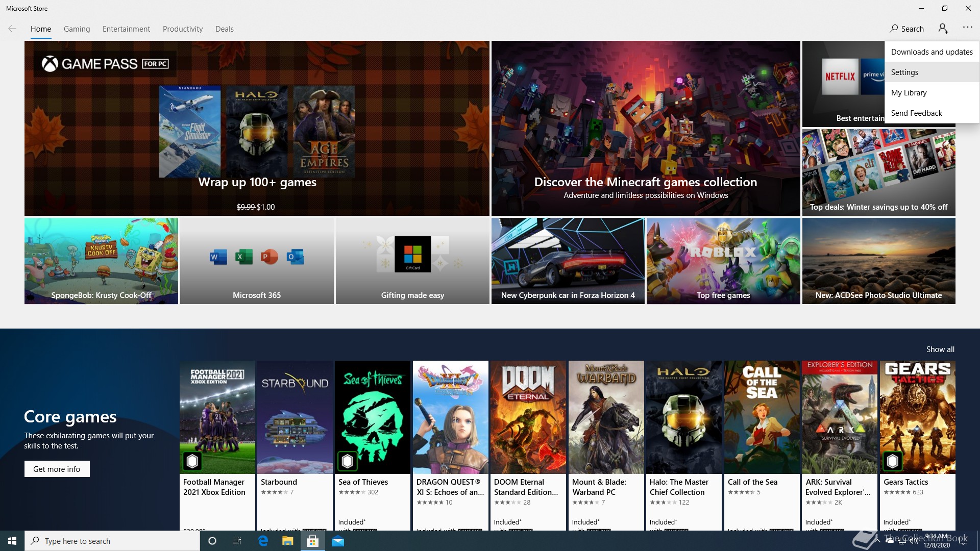980x551 pixels.
Task: Open Task View on the taskbar
Action: 237,541
